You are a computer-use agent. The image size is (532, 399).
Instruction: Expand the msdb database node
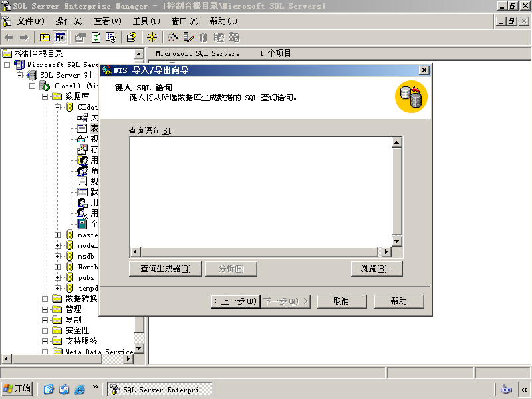pos(58,256)
